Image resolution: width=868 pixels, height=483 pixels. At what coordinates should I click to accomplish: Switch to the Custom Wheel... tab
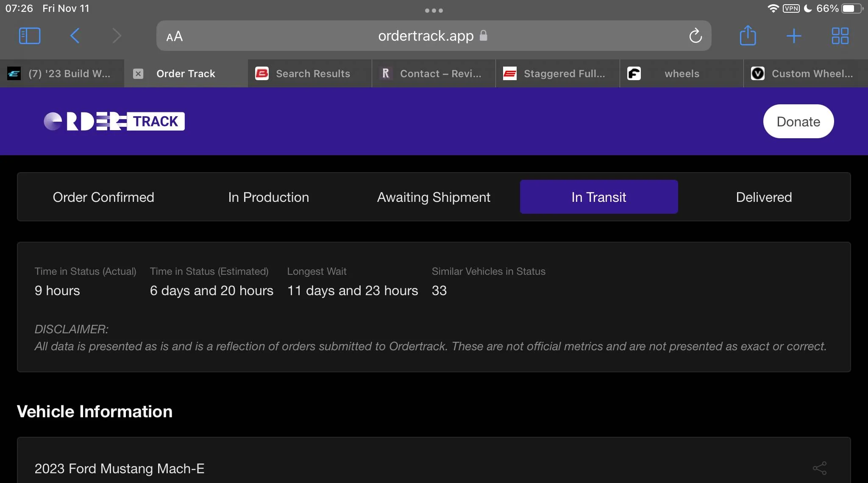pyautogui.click(x=806, y=74)
